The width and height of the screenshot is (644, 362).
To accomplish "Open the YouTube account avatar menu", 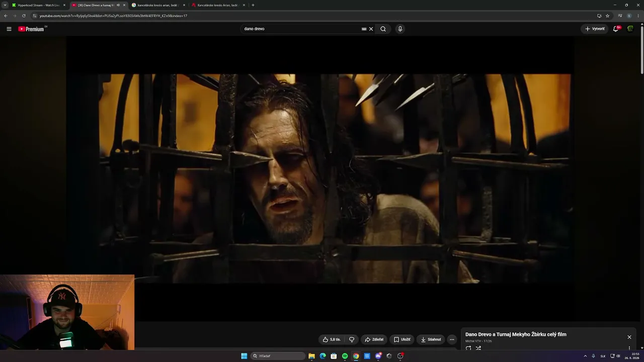I will tap(630, 29).
